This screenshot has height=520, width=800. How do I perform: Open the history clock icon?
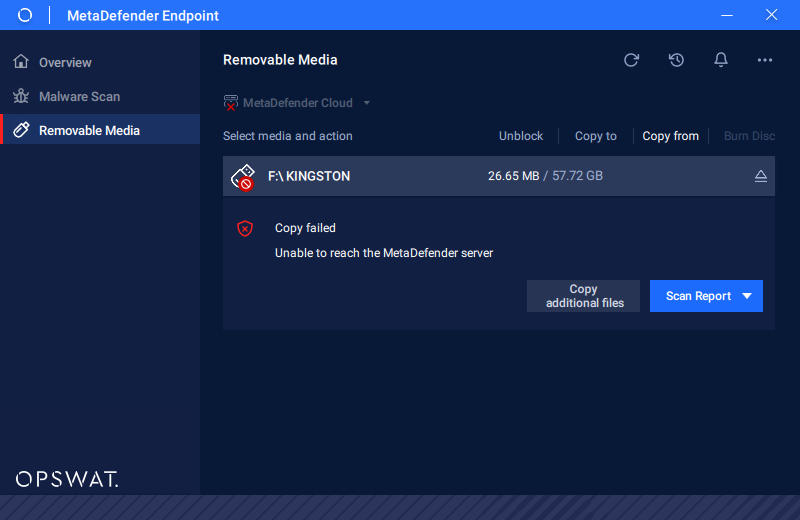pos(676,60)
